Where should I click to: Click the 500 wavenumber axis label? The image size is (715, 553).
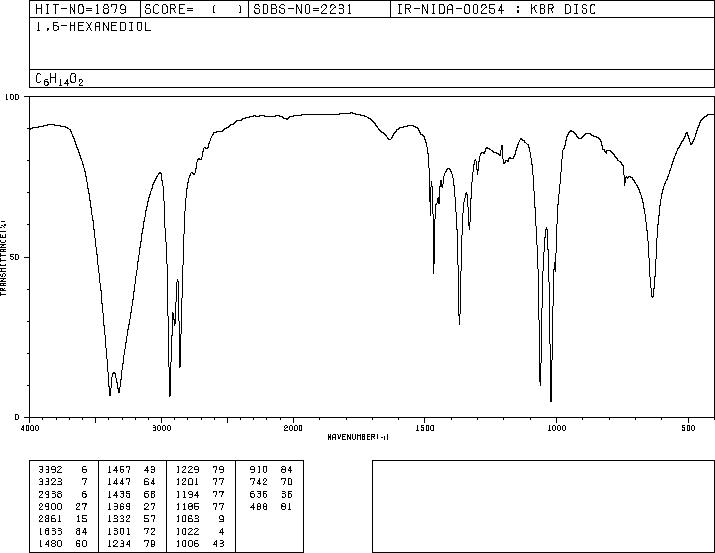pyautogui.click(x=689, y=428)
